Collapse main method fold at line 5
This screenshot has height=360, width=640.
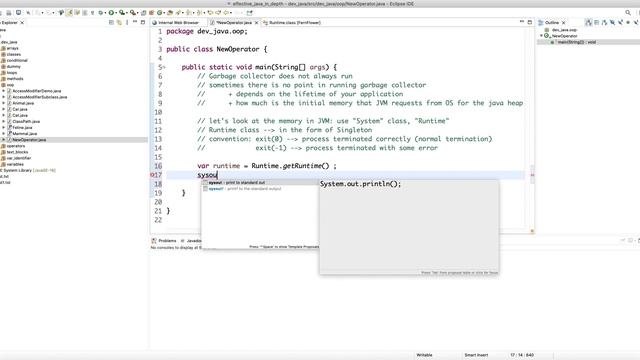click(x=164, y=67)
